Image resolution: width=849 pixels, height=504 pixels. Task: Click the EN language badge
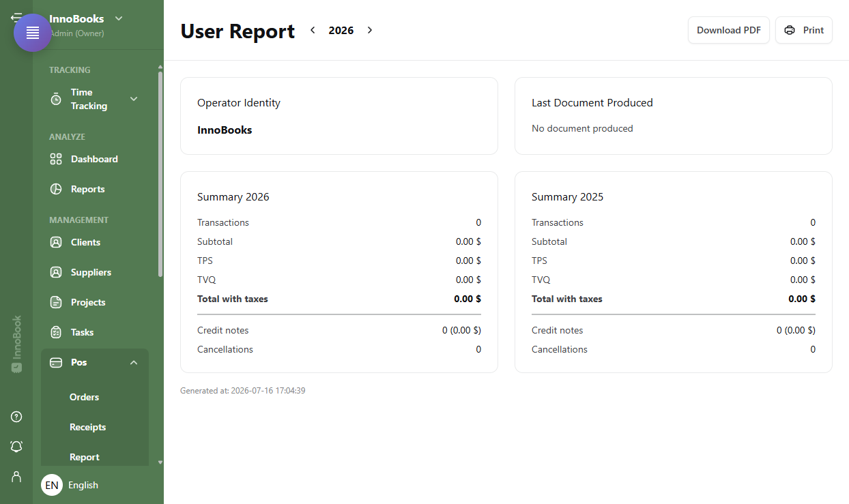click(52, 485)
